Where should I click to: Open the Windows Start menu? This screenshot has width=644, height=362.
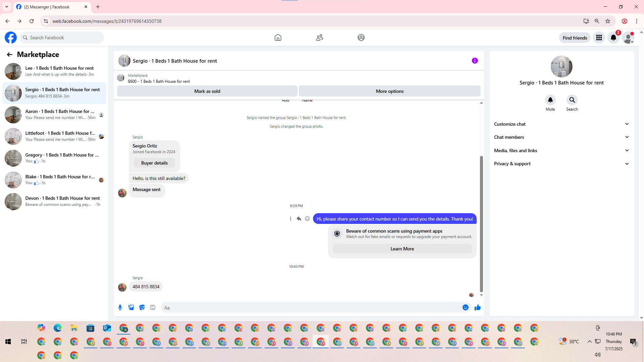[8, 342]
